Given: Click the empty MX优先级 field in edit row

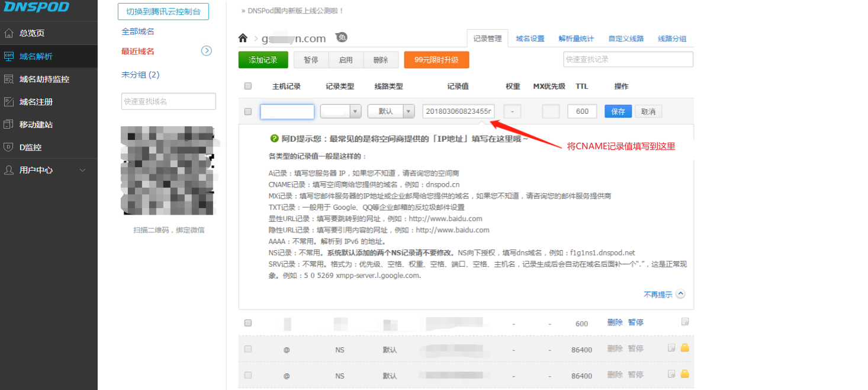Looking at the screenshot, I should (x=551, y=111).
